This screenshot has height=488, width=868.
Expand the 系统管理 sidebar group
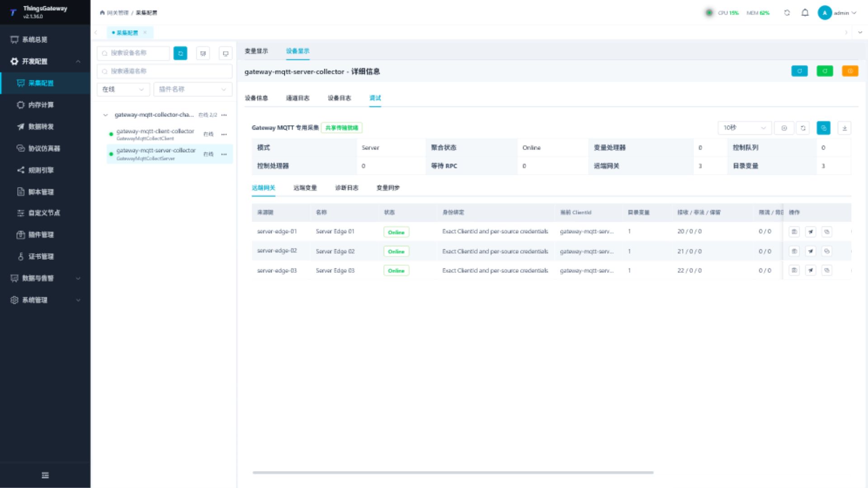[45, 300]
